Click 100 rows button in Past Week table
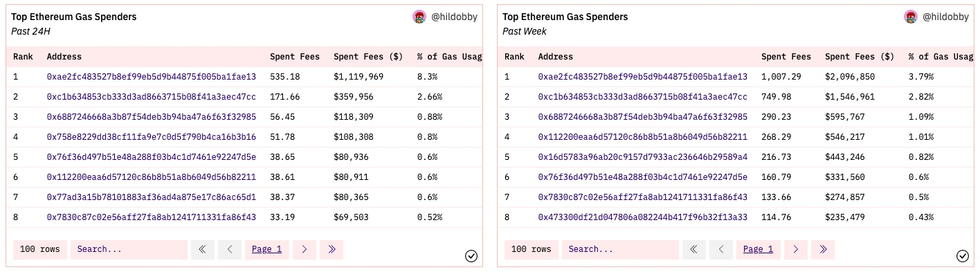Image resolution: width=980 pixels, height=272 pixels. 532,249
